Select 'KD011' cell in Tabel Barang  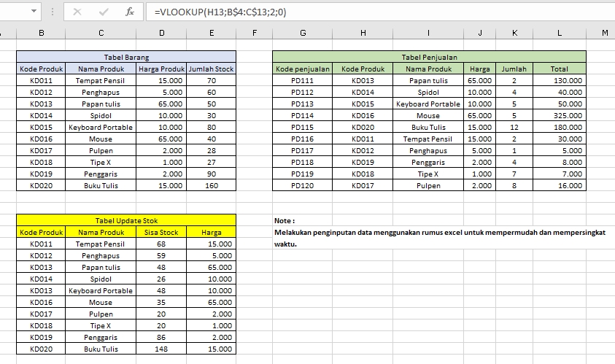click(x=41, y=80)
